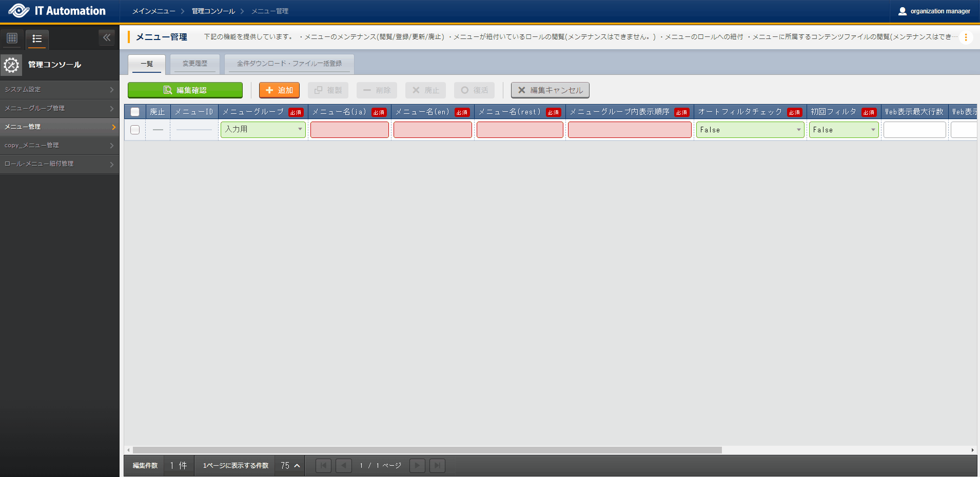Click 編集キャンセル button
Screen dimensions: 980x477
550,90
